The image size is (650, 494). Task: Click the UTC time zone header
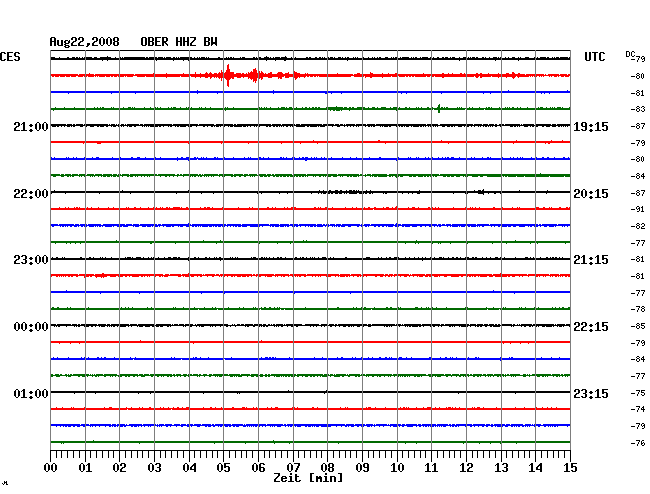tap(594, 57)
